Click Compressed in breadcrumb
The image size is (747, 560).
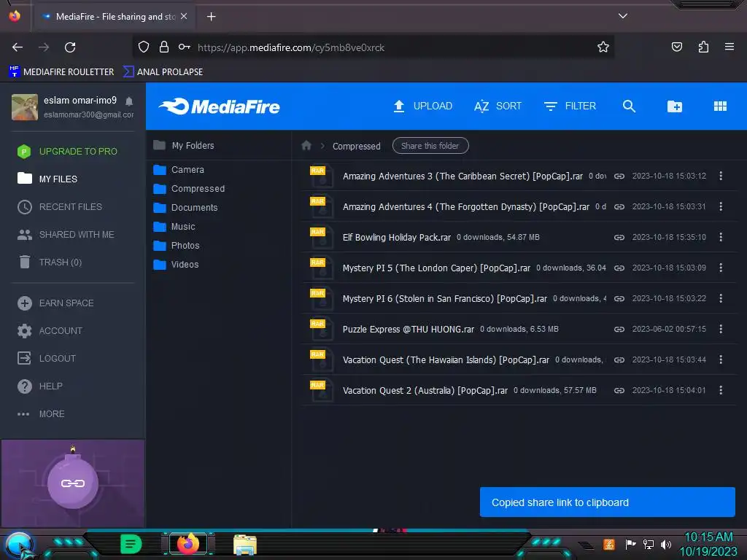pos(356,146)
